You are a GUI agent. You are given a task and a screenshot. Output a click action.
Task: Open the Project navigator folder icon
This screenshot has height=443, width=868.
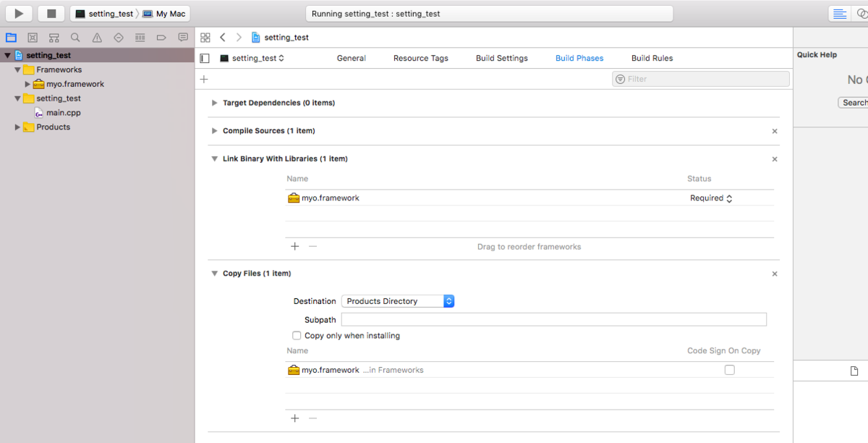(11, 38)
